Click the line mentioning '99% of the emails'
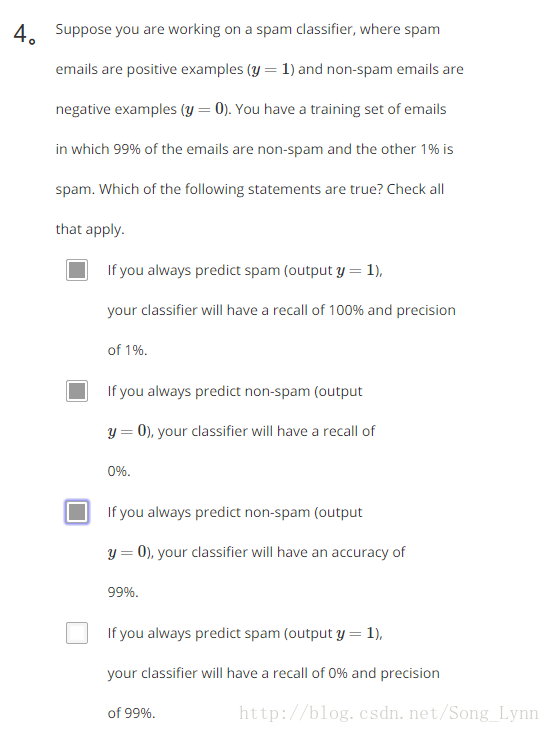The height and width of the screenshot is (733, 550). click(x=255, y=149)
